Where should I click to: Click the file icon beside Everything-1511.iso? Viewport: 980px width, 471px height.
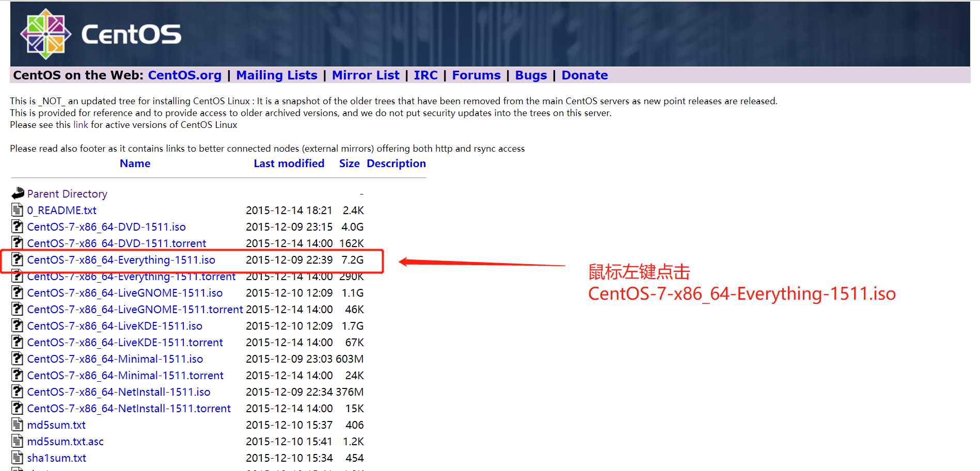(x=18, y=259)
